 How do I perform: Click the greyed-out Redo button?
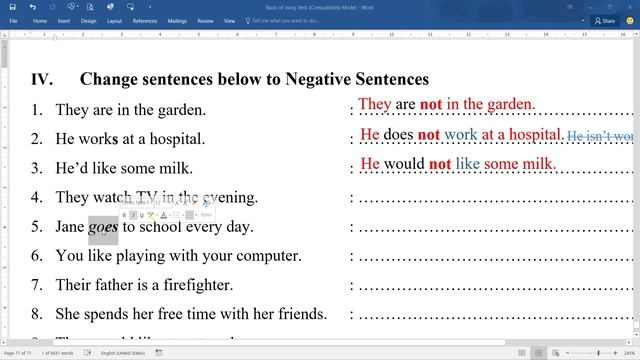[52, 7]
